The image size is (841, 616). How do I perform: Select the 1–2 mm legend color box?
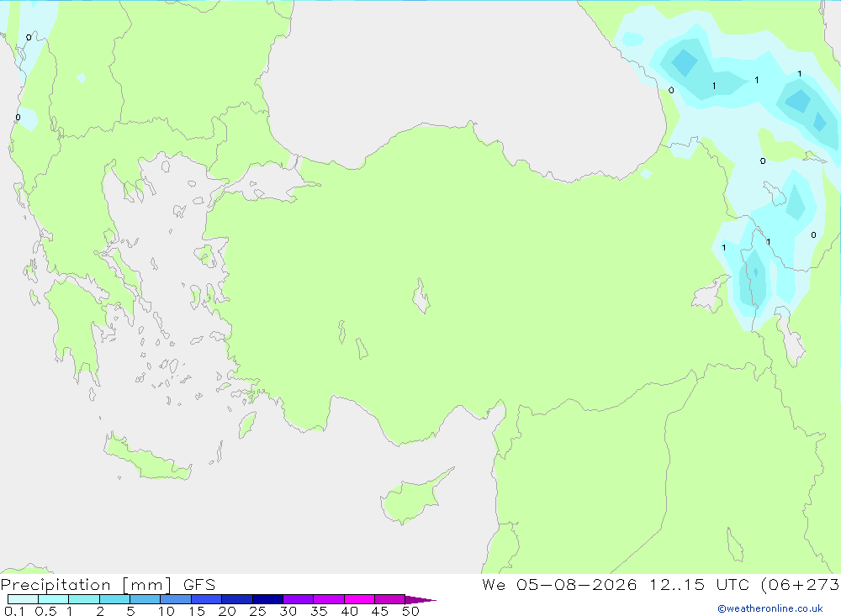(x=83, y=599)
